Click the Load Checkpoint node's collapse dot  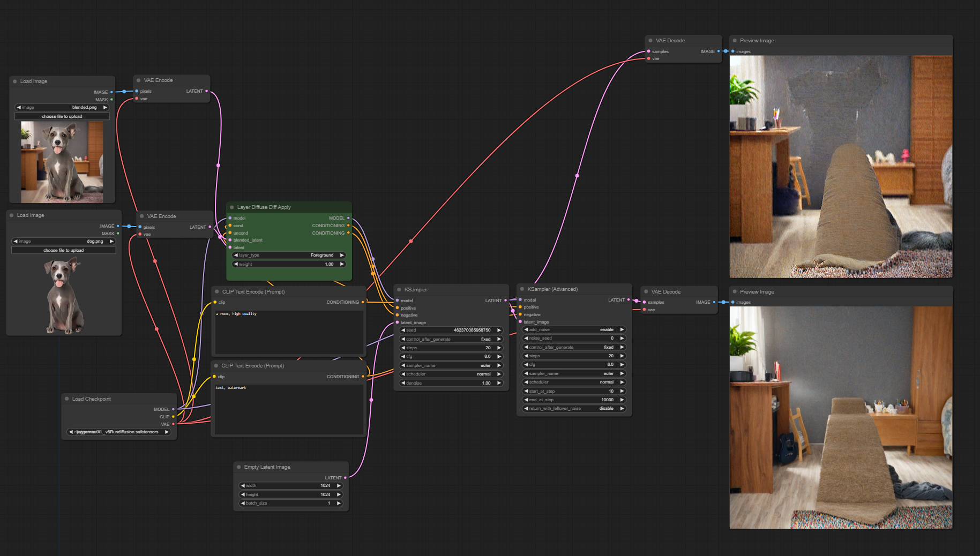67,399
